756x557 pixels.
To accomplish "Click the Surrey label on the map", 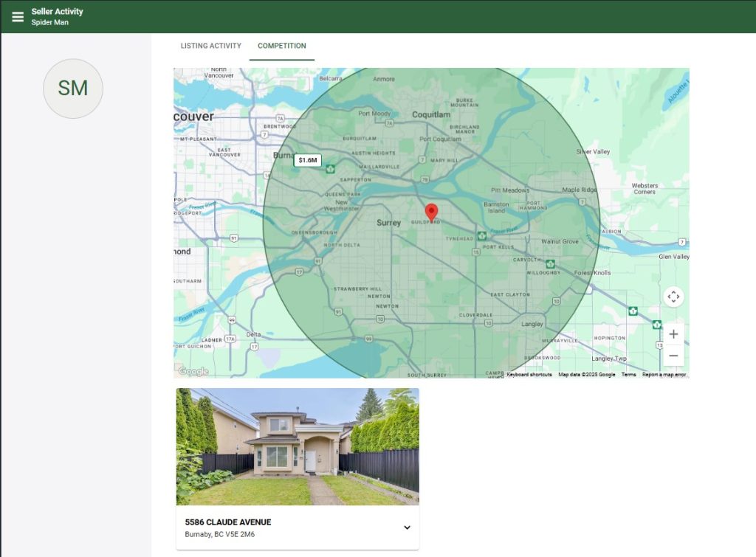I will [388, 222].
